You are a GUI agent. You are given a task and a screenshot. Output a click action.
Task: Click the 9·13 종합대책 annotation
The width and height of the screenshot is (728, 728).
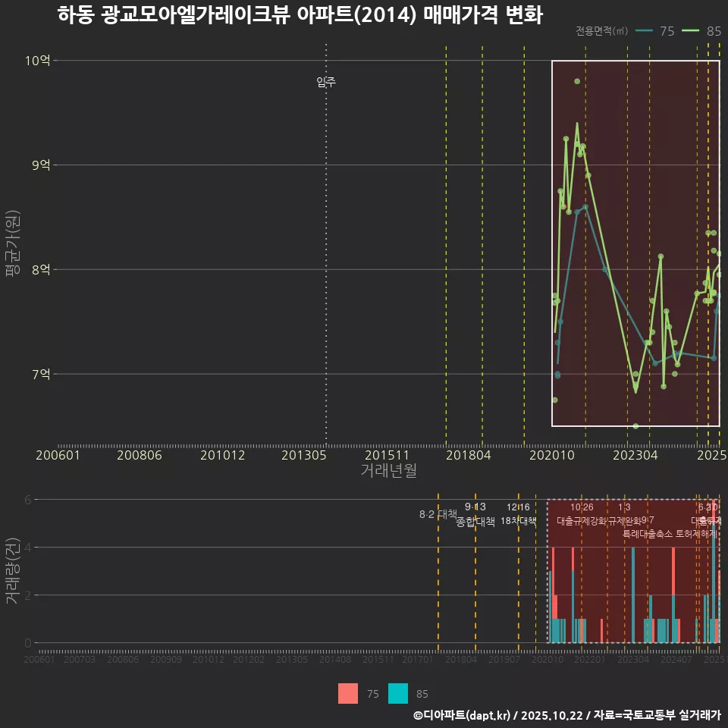(474, 514)
